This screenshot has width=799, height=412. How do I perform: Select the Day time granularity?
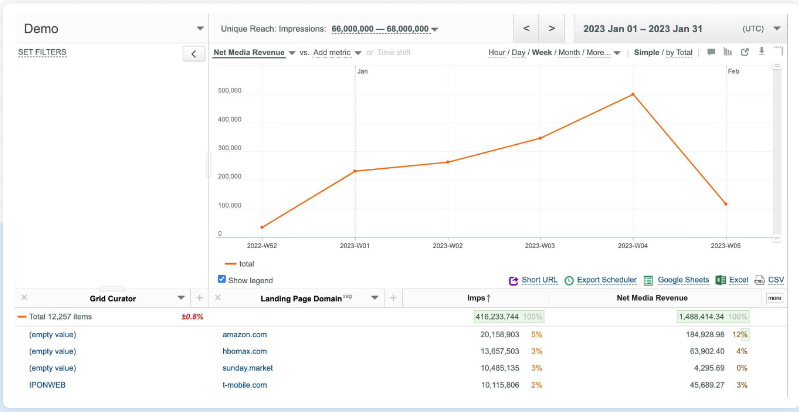(x=519, y=52)
